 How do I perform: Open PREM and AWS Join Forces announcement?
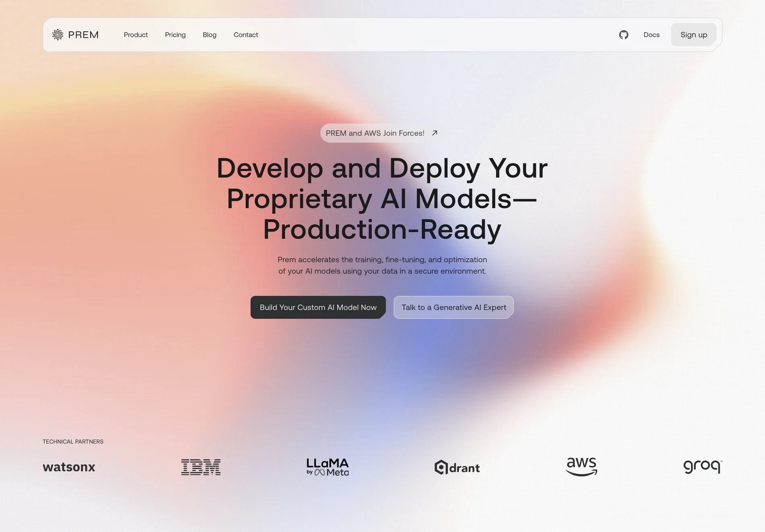tap(382, 133)
